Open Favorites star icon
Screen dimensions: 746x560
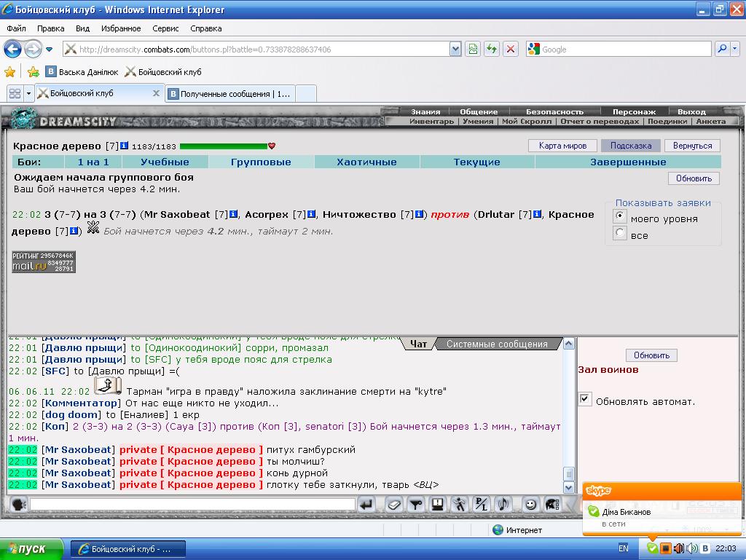(x=9, y=72)
